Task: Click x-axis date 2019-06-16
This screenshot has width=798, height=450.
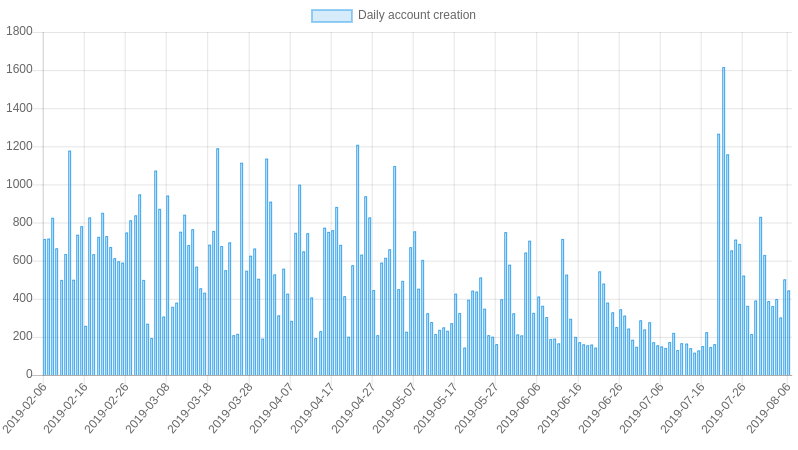Action: [560, 408]
